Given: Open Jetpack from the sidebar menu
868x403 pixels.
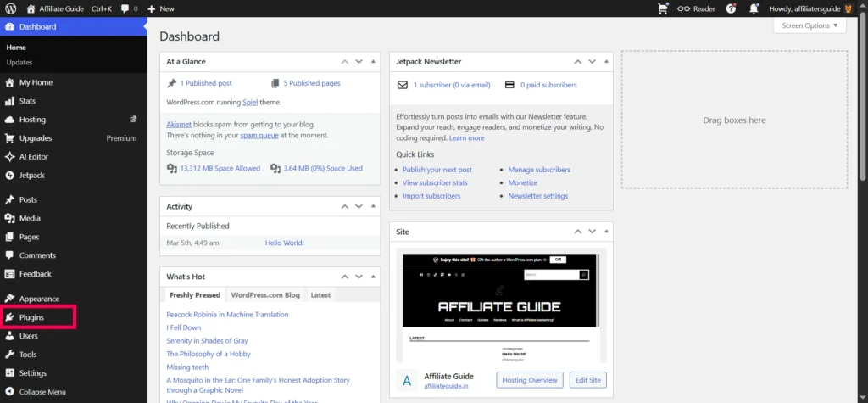Looking at the screenshot, I should coord(31,175).
